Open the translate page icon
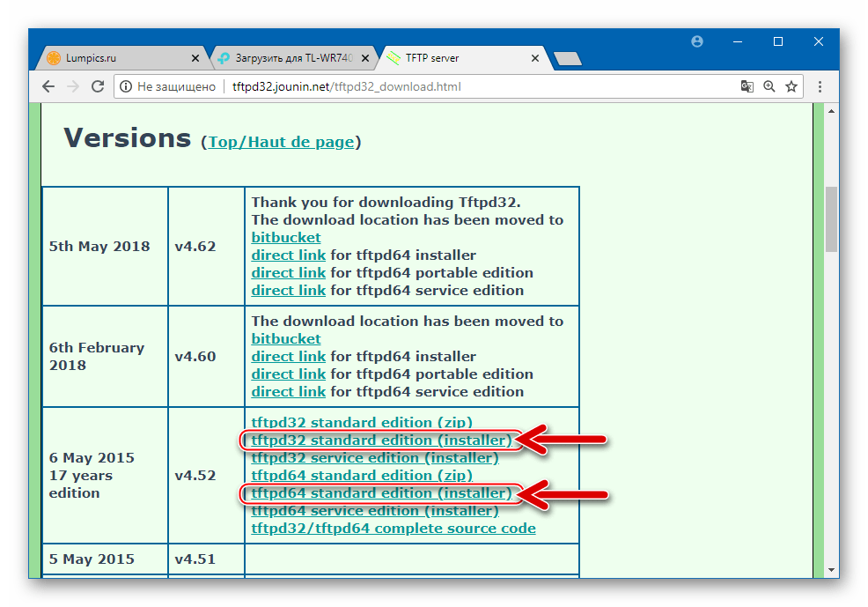This screenshot has width=868, height=607. [747, 86]
